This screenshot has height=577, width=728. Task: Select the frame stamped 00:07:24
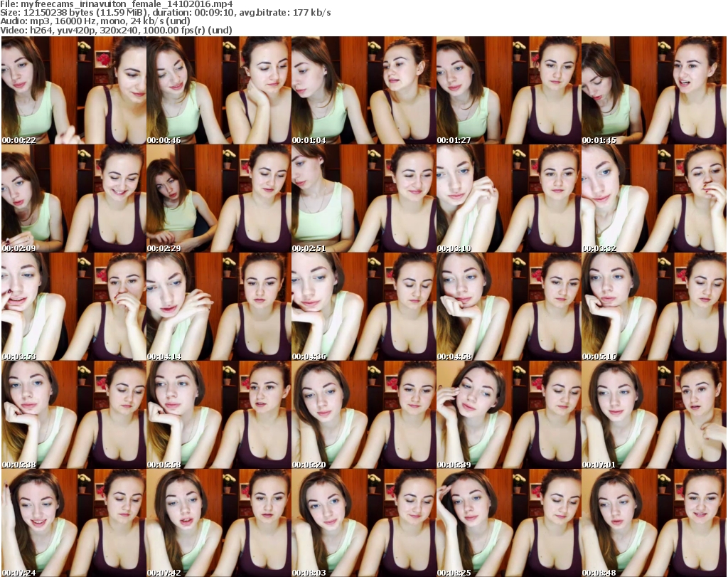click(x=73, y=523)
